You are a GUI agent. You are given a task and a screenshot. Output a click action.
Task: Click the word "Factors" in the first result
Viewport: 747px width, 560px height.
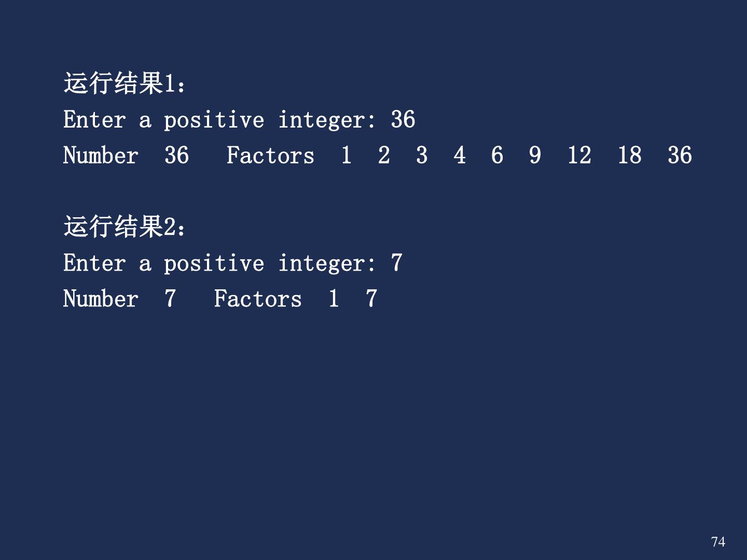(x=270, y=156)
